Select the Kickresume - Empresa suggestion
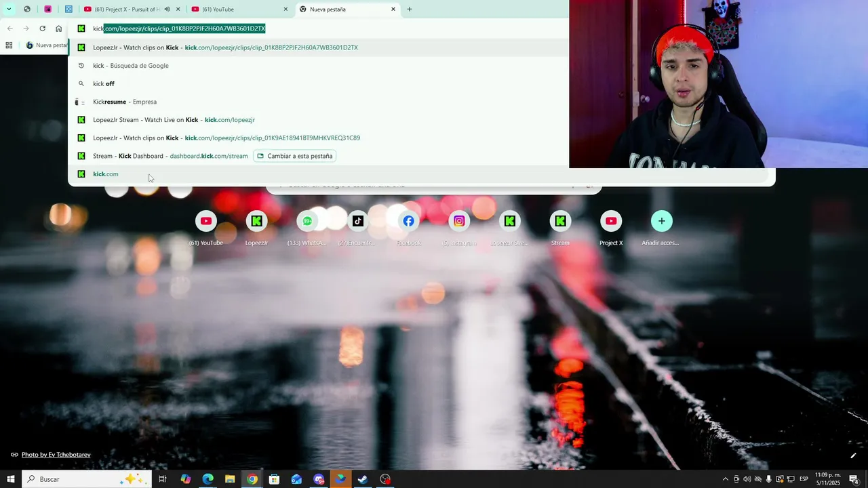868x488 pixels. pyautogui.click(x=319, y=102)
